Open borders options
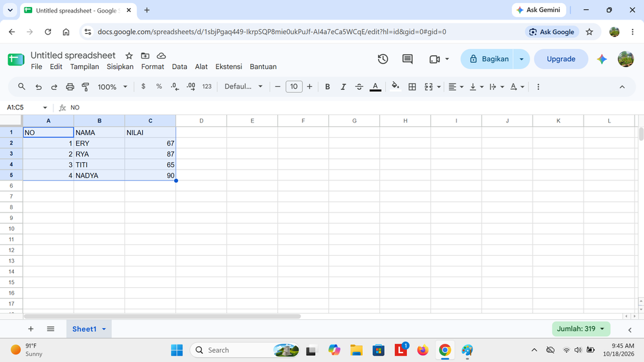Viewport: 644px width, 362px height. pos(412,87)
